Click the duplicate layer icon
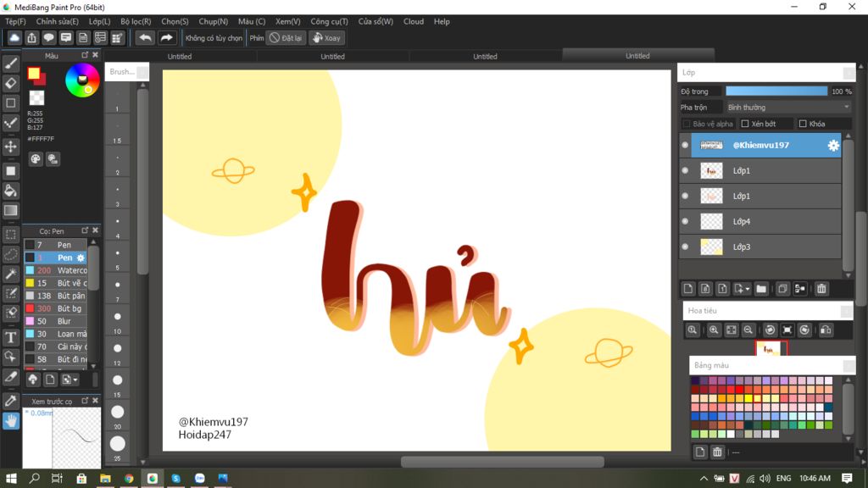868x488 pixels. tap(782, 288)
